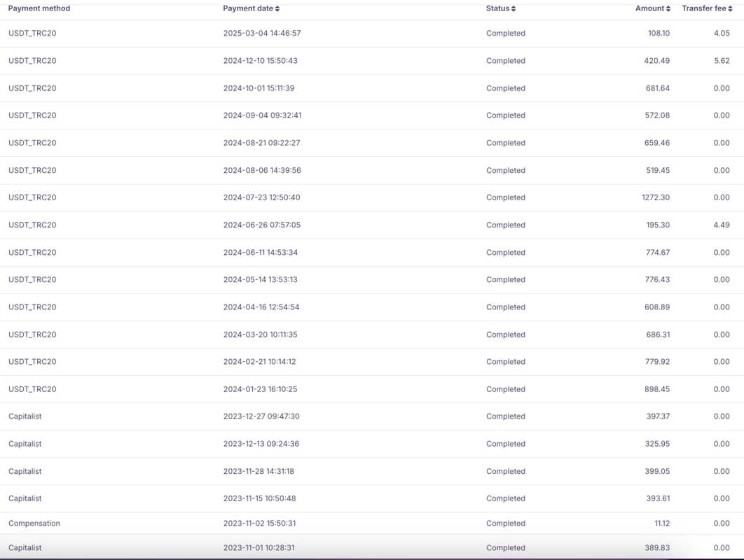The height and width of the screenshot is (560, 744).
Task: Select payment date 2023-12-13 09:24:36
Action: click(x=261, y=444)
